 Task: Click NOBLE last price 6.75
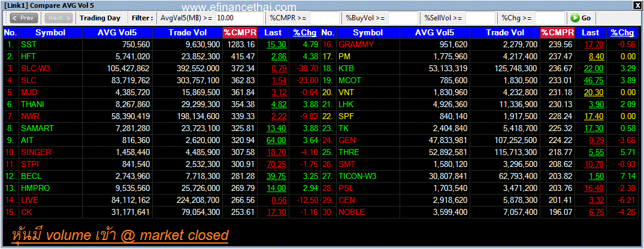[596, 212]
